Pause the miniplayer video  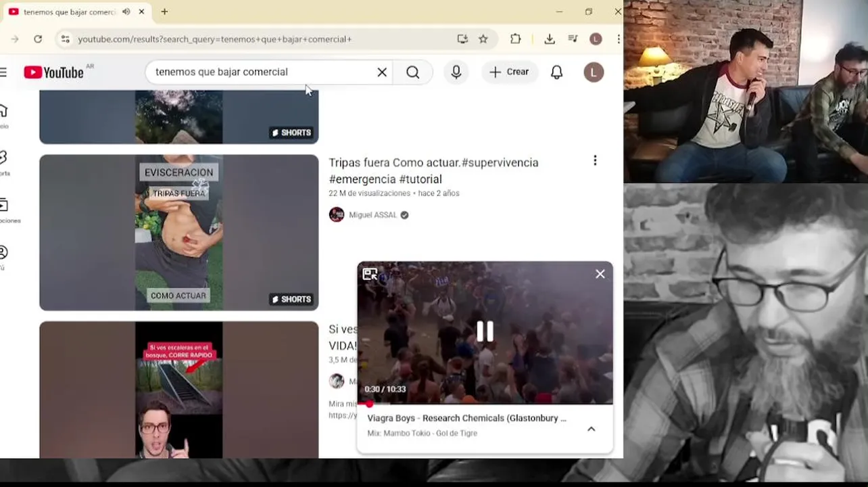click(485, 331)
